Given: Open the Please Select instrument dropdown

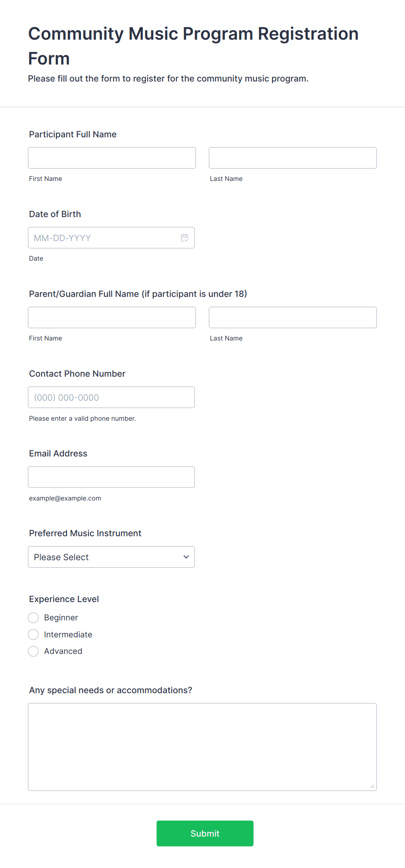Looking at the screenshot, I should 111,557.
